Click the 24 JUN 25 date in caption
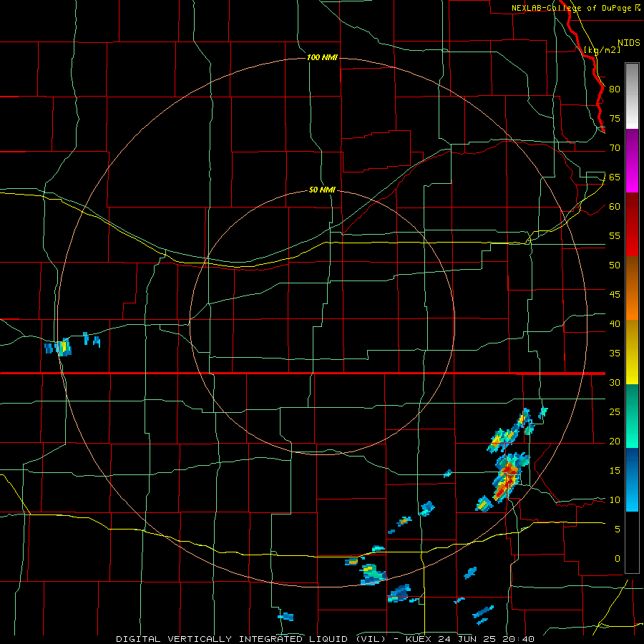The image size is (644, 644). tap(468, 639)
